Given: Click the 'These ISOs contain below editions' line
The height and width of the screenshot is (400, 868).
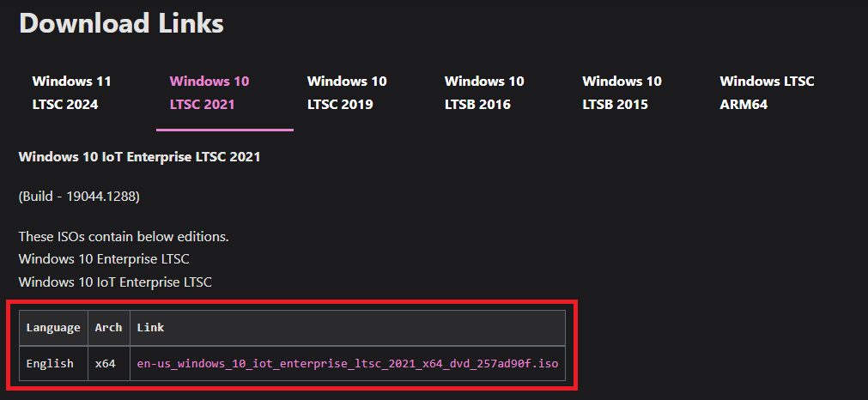Looking at the screenshot, I should point(124,237).
